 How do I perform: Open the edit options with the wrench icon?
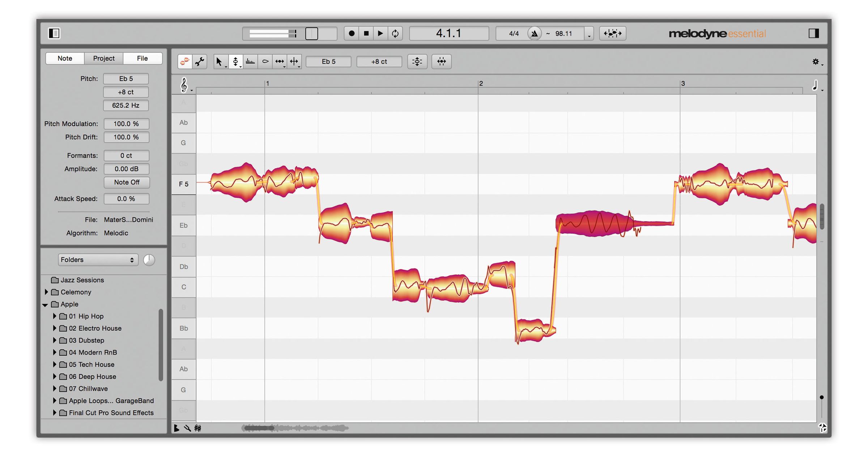[x=199, y=62]
